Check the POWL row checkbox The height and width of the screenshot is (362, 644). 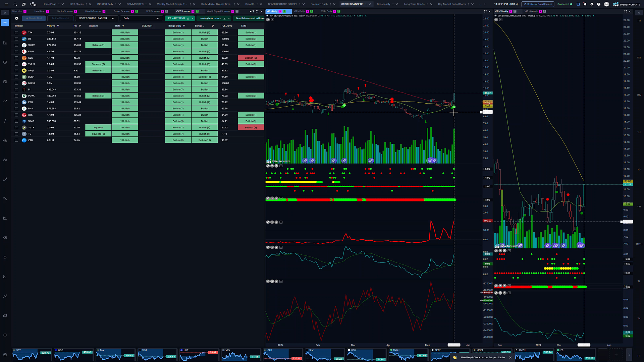coord(16,96)
